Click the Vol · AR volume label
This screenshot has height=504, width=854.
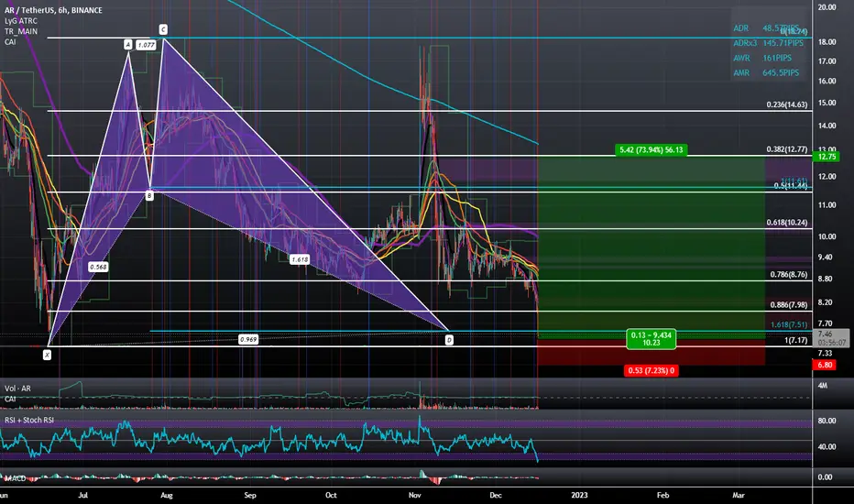[17, 389]
